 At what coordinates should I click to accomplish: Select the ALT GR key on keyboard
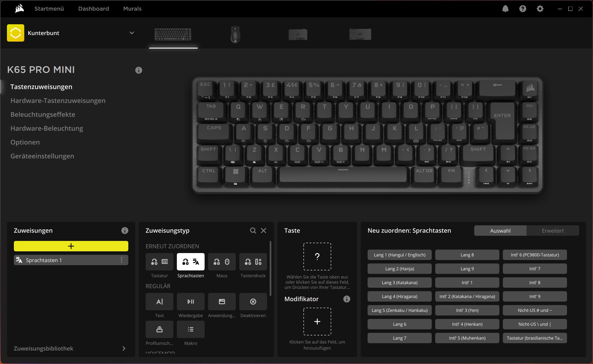[x=424, y=176]
